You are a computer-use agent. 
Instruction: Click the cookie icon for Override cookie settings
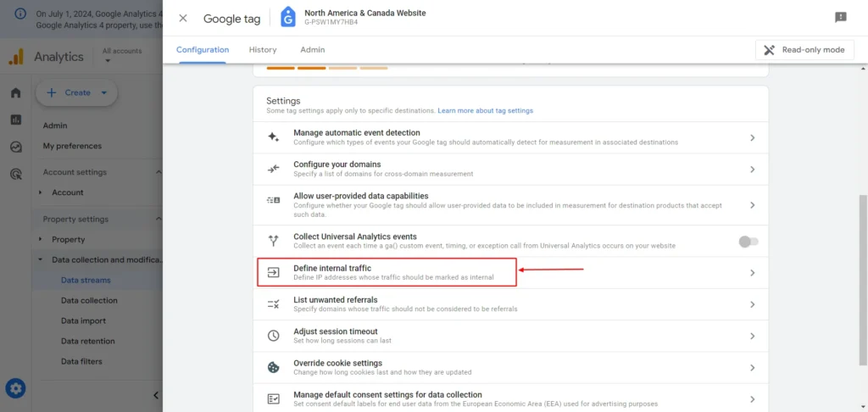[274, 367]
